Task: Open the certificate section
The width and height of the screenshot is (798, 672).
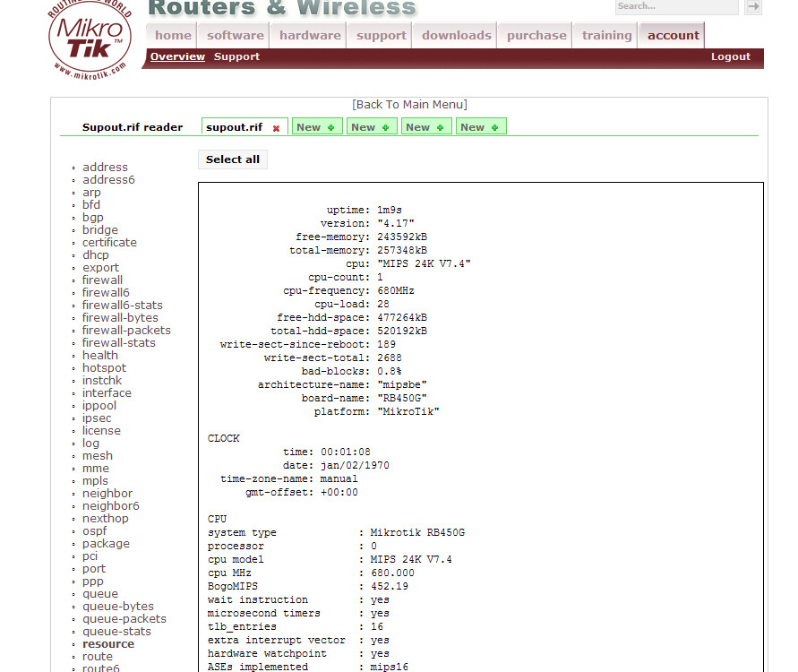Action: click(109, 242)
